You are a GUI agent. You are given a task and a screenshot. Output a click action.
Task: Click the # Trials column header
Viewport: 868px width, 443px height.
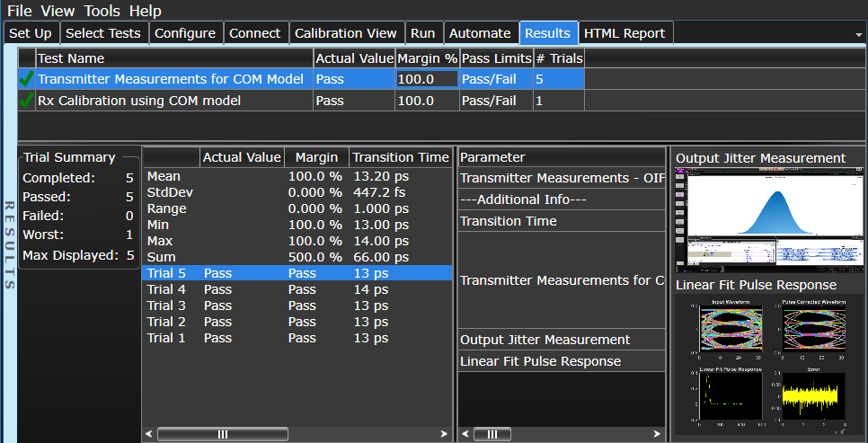click(559, 58)
